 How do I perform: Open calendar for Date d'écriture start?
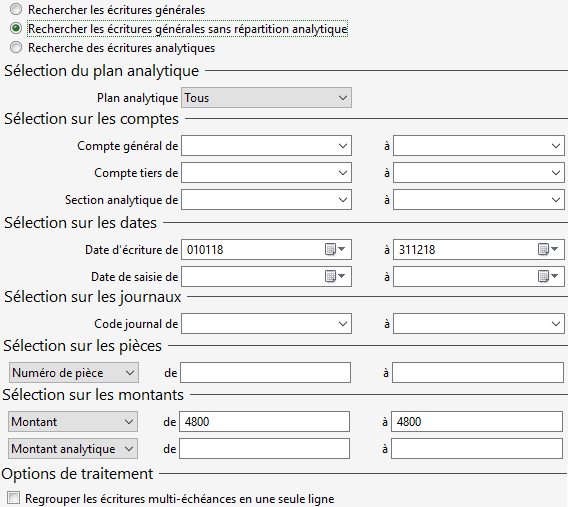(335, 250)
